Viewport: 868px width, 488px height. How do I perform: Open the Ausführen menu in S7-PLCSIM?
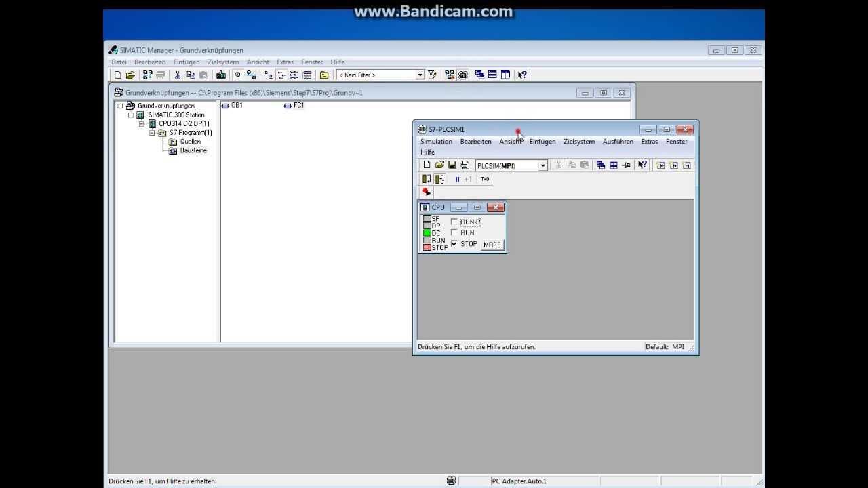point(618,142)
